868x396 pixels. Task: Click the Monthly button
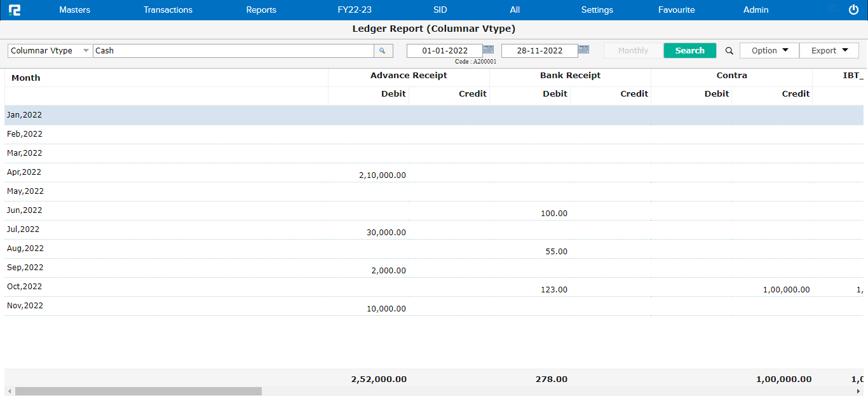[633, 51]
